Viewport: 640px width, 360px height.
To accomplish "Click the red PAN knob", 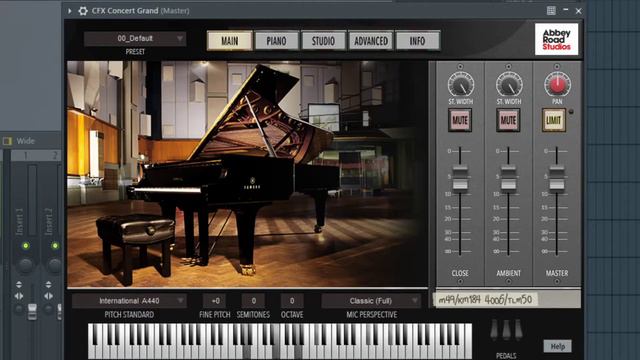I will [x=557, y=84].
